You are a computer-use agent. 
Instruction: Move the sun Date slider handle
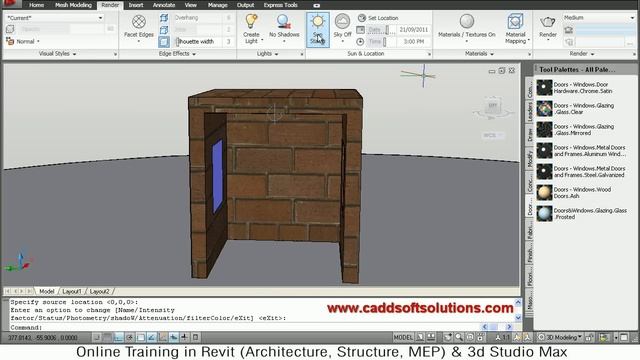click(387, 30)
